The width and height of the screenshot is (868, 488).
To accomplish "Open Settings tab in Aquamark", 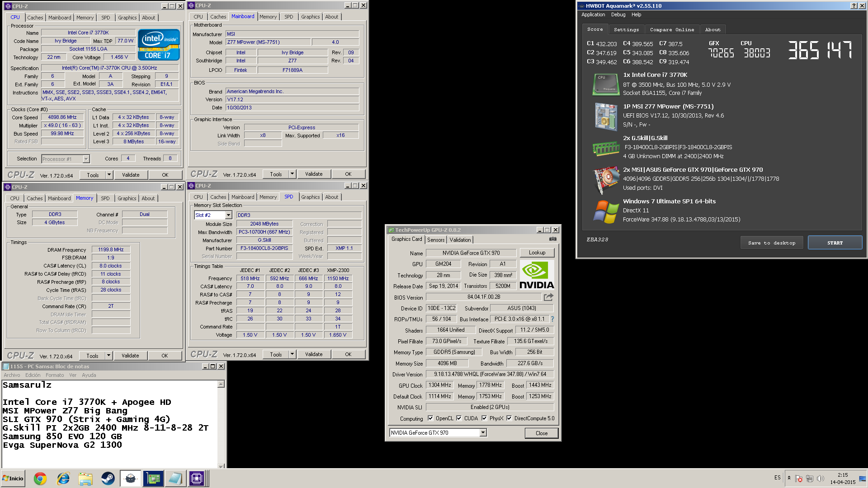I will pyautogui.click(x=627, y=30).
